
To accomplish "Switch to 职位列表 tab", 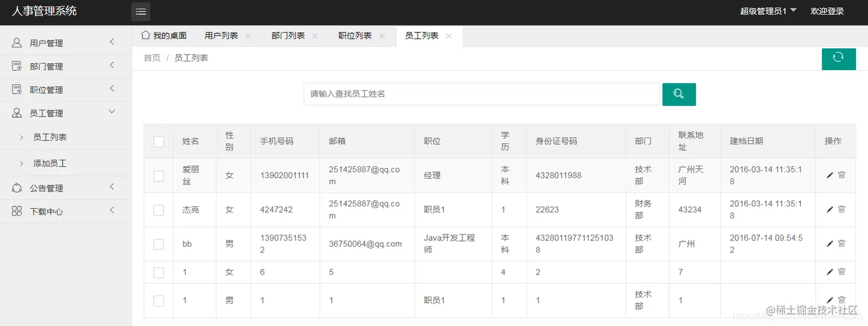I will point(355,36).
